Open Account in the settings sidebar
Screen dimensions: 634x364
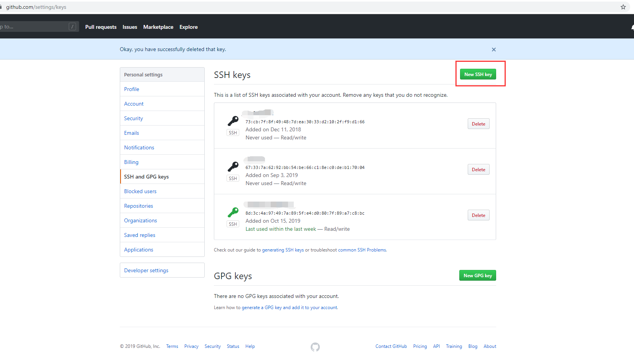[x=162, y=104]
